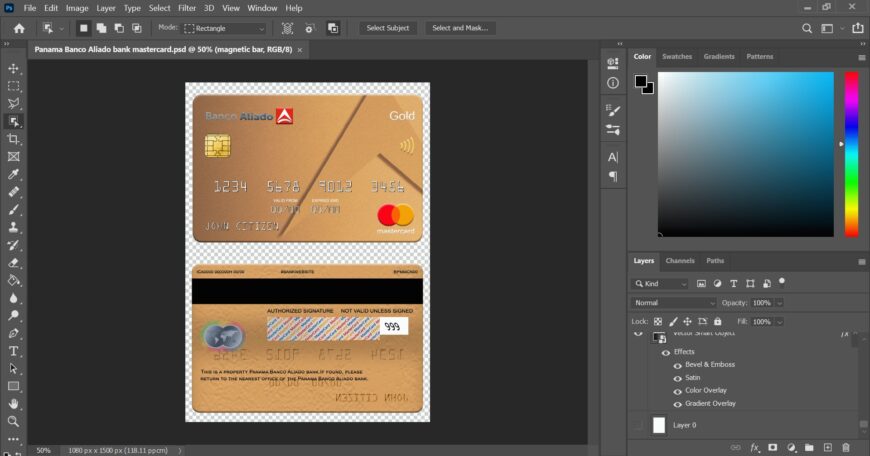Toggle visibility of Gradient Overlay effect

[677, 404]
